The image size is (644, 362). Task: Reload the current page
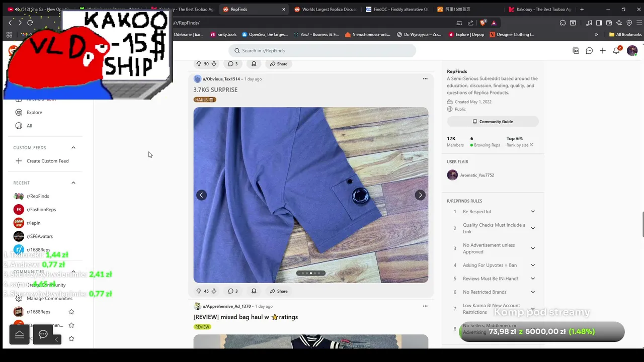30,23
